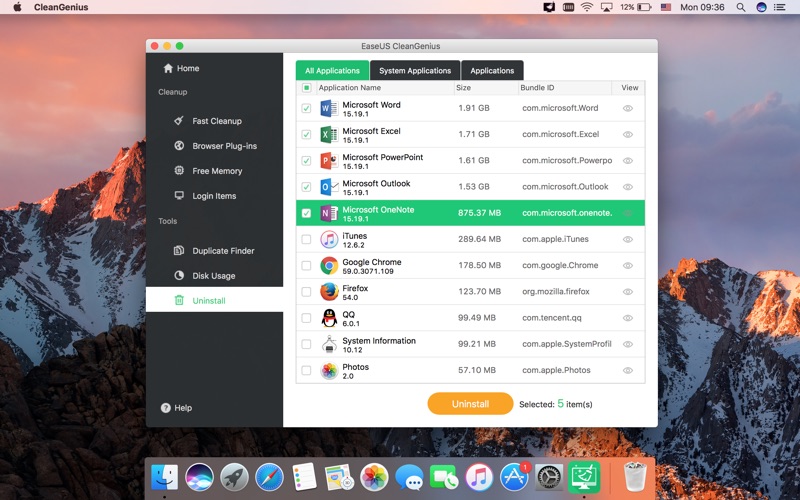Sort by Application Name column header
The image size is (800, 500).
(383, 88)
